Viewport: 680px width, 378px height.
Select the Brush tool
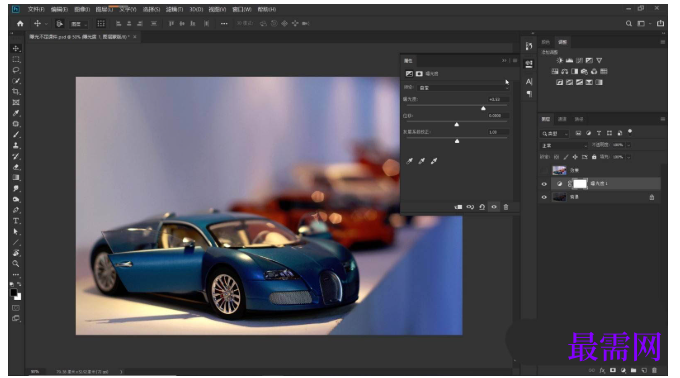pyautogui.click(x=16, y=135)
